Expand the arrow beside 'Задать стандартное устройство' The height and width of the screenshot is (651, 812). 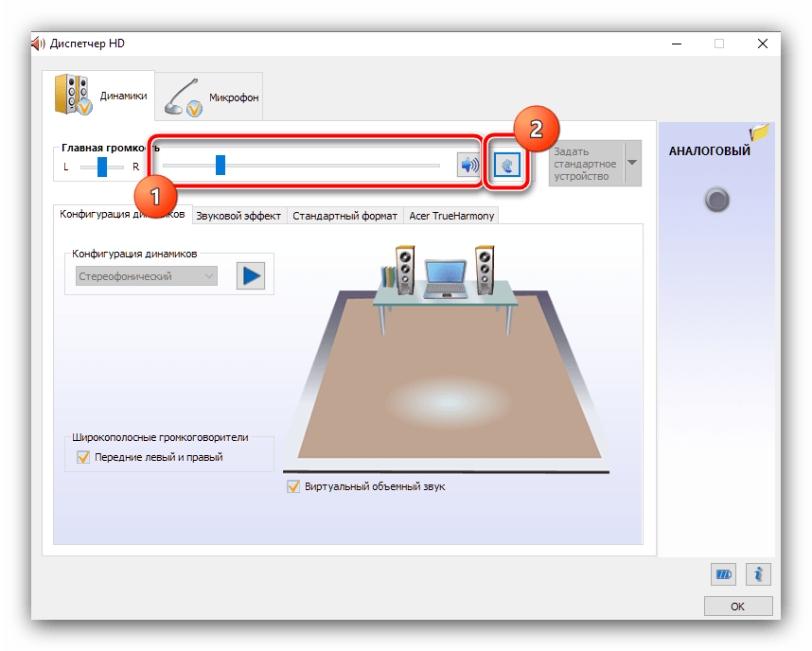(x=632, y=163)
